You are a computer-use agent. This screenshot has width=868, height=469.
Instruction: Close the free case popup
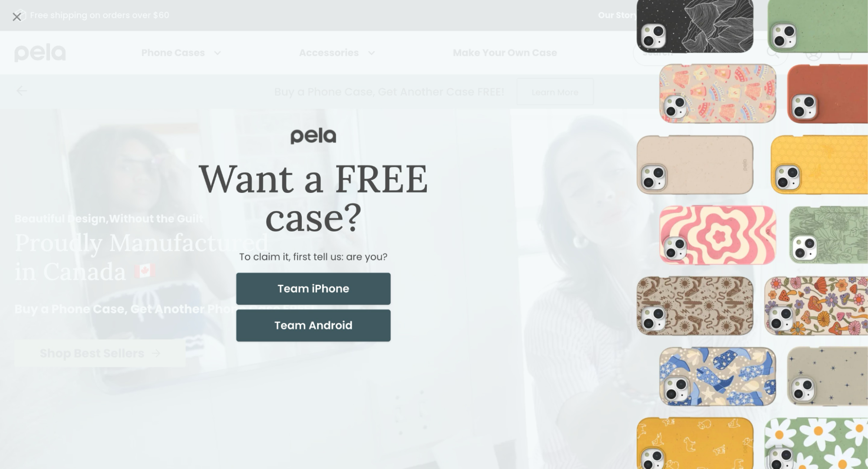click(x=17, y=17)
